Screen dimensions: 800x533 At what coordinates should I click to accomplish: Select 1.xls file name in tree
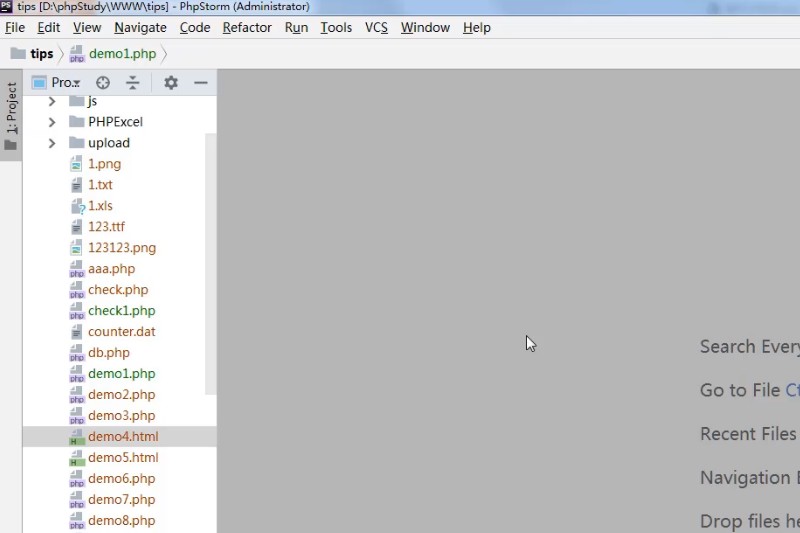click(x=100, y=206)
